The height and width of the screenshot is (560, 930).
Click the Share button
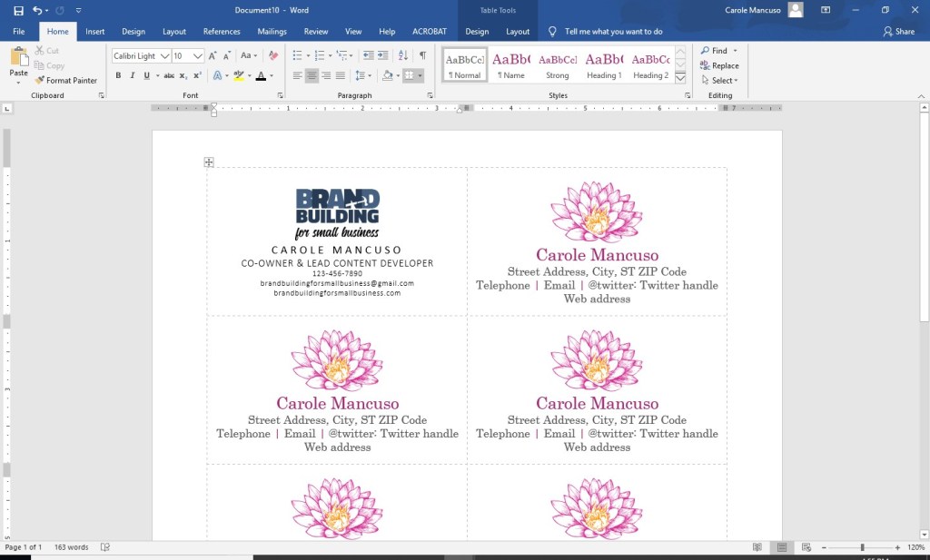coord(898,32)
